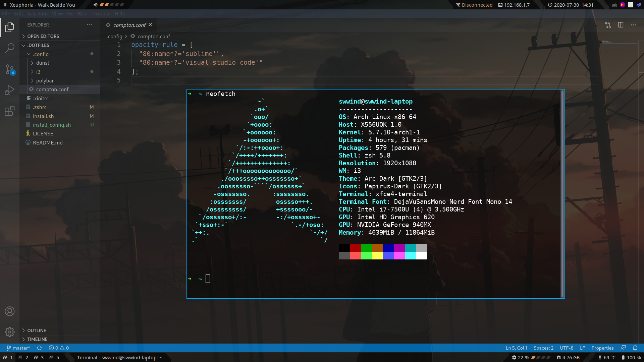Open the Extensions view

tap(10, 111)
